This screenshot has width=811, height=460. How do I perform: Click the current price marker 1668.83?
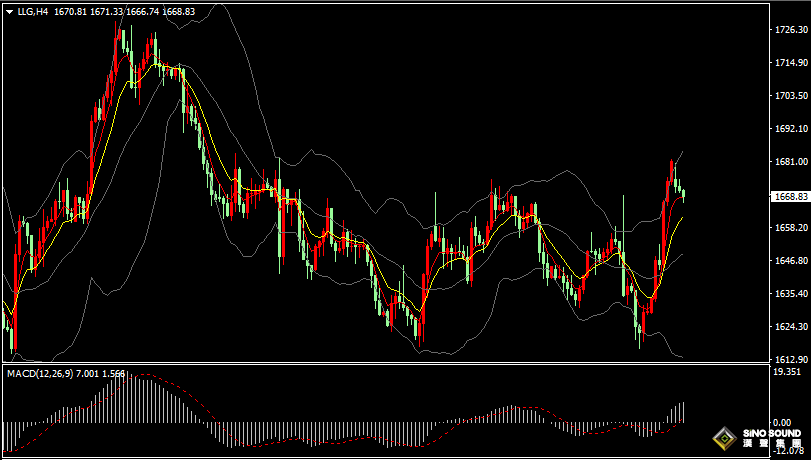coord(790,196)
